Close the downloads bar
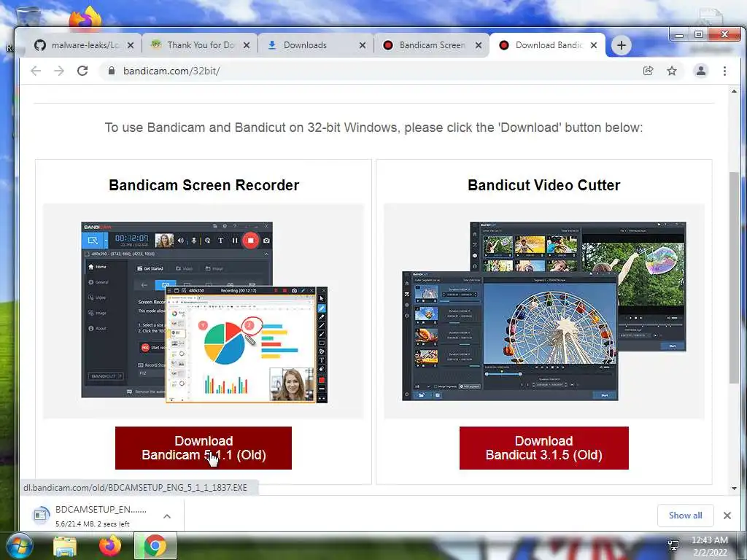 tap(727, 516)
